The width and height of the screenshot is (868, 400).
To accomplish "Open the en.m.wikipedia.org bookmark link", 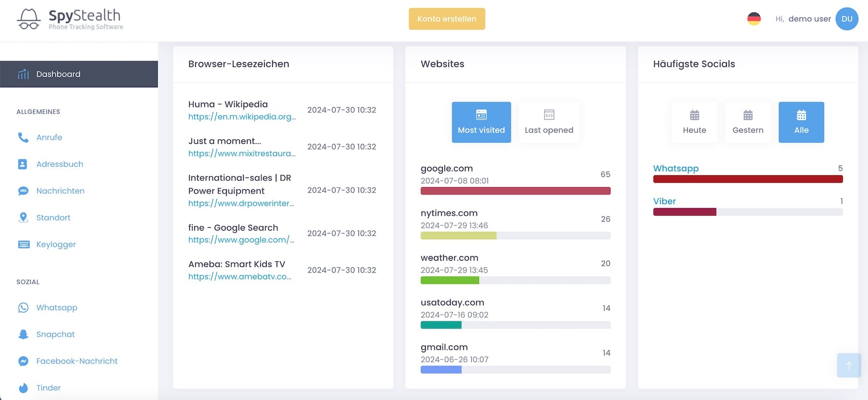I will click(x=242, y=117).
